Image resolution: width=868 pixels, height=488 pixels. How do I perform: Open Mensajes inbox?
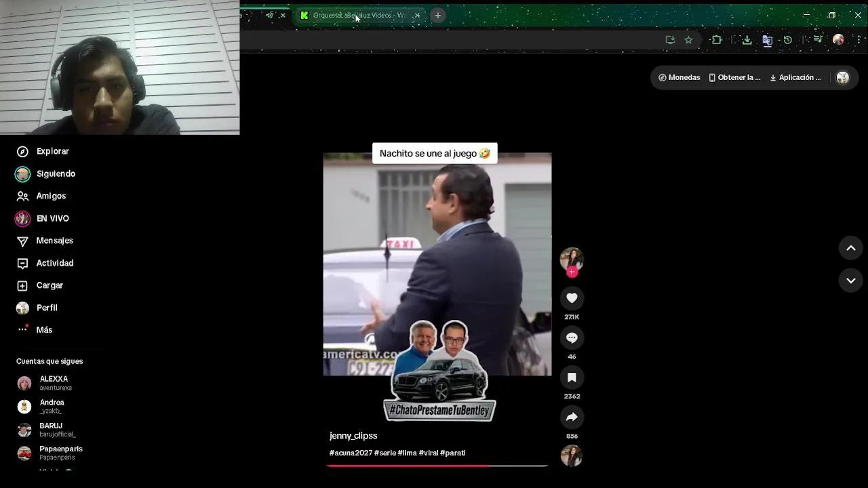tap(45, 241)
